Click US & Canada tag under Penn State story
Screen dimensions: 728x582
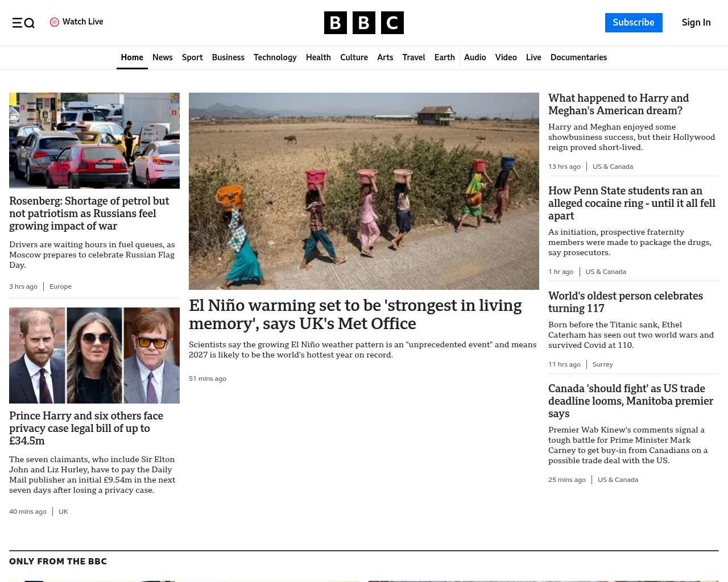pos(606,272)
